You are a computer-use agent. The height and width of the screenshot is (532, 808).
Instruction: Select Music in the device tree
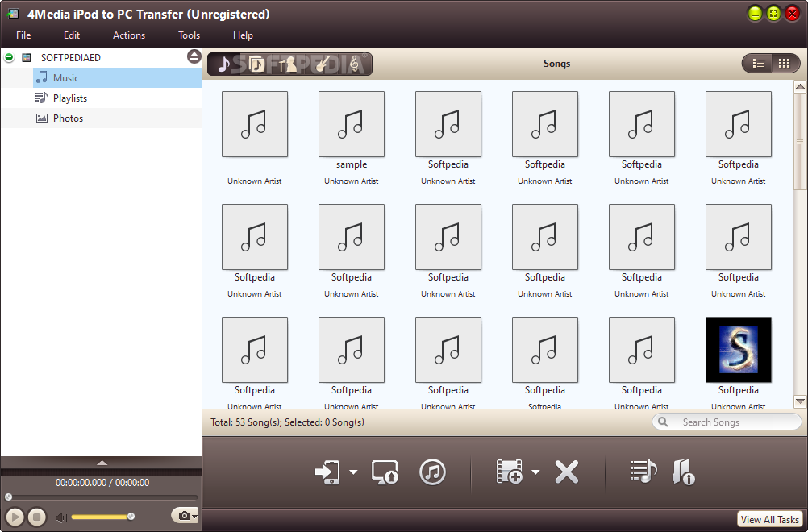pos(117,77)
